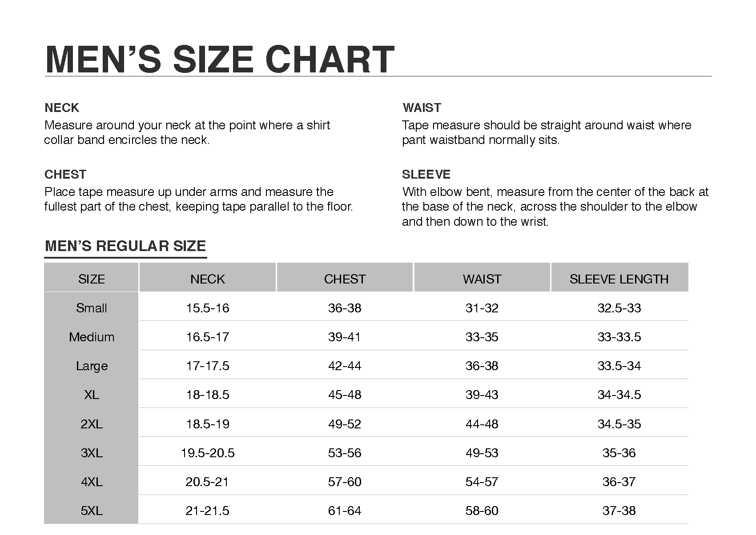Click the 2XL chest value 49-52
Viewport: 756px width, 535px height.
pyautogui.click(x=345, y=424)
